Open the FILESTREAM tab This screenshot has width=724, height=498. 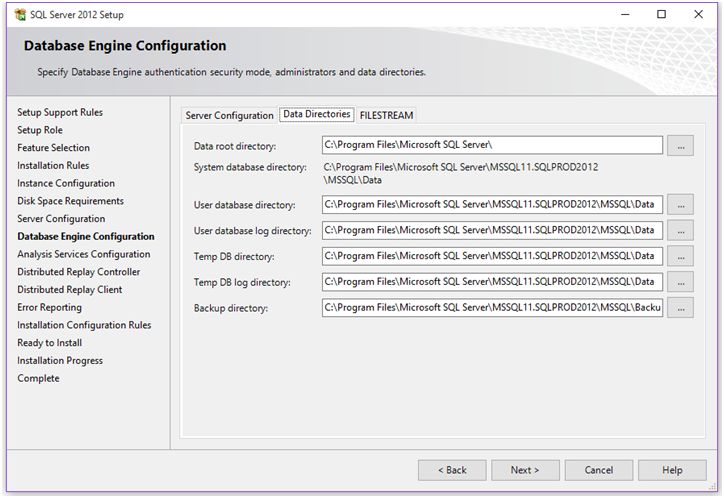386,115
